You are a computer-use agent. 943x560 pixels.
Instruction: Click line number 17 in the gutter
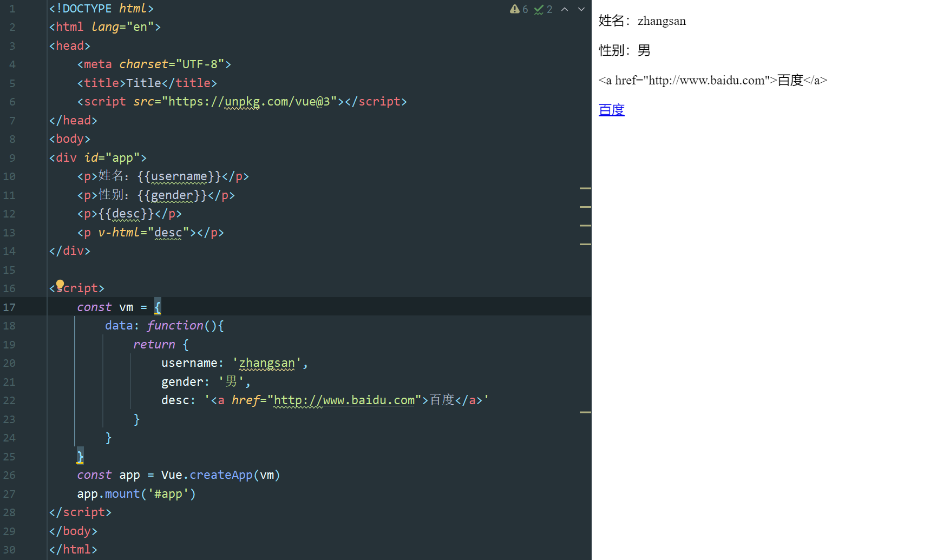coord(9,307)
